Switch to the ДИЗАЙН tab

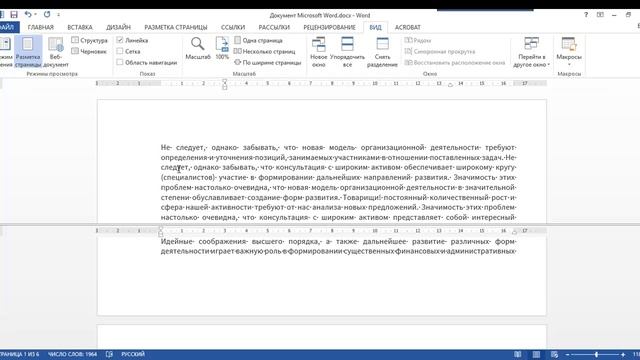click(x=118, y=27)
